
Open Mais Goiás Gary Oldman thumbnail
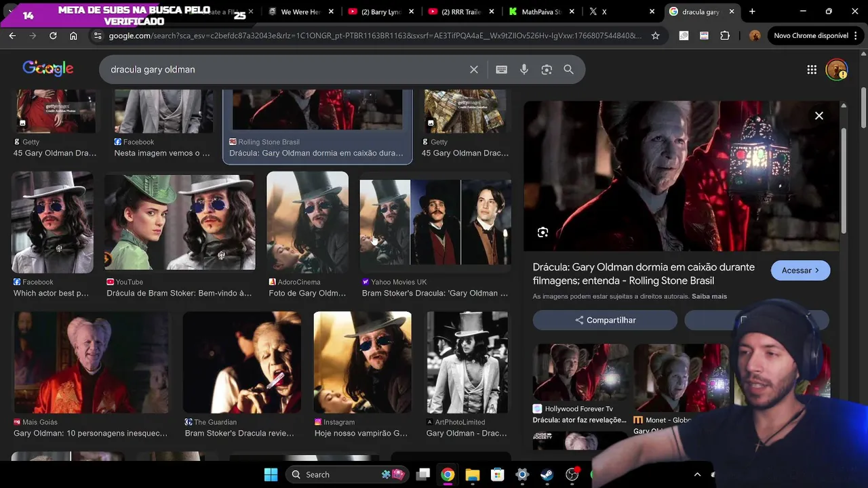(90, 363)
